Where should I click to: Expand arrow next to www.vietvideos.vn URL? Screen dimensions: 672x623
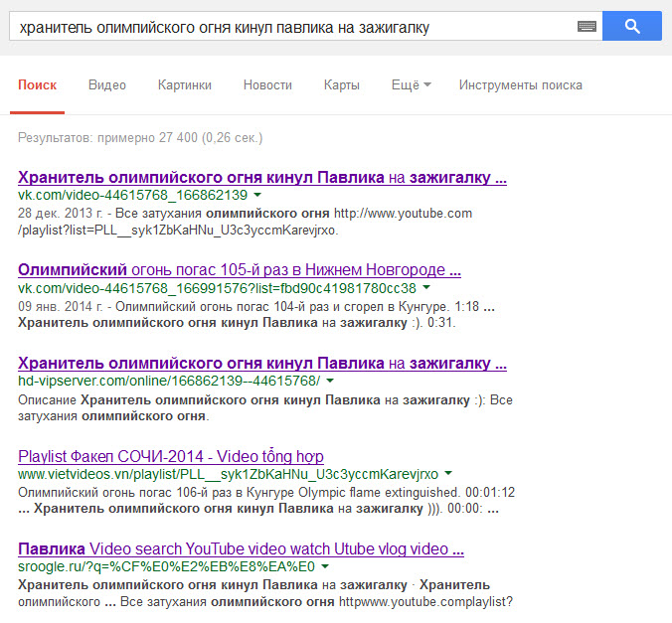[448, 474]
